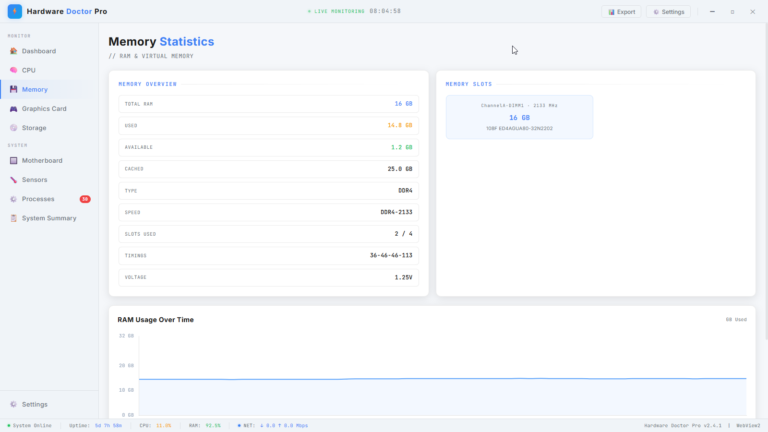Click the Timings 36-46-46-113 value

391,255
